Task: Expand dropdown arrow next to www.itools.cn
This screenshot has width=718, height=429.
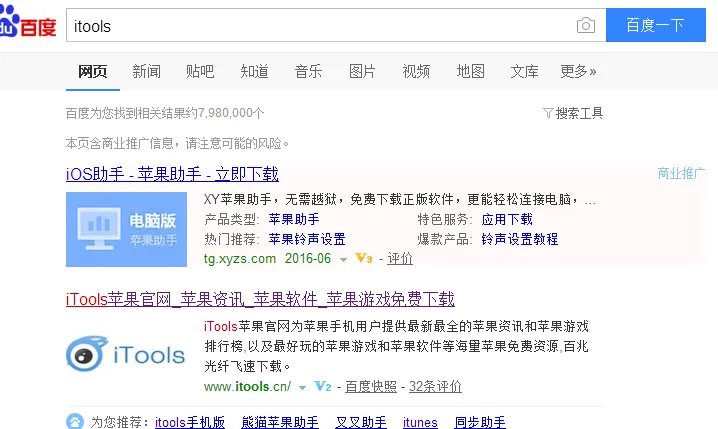Action: (302, 388)
